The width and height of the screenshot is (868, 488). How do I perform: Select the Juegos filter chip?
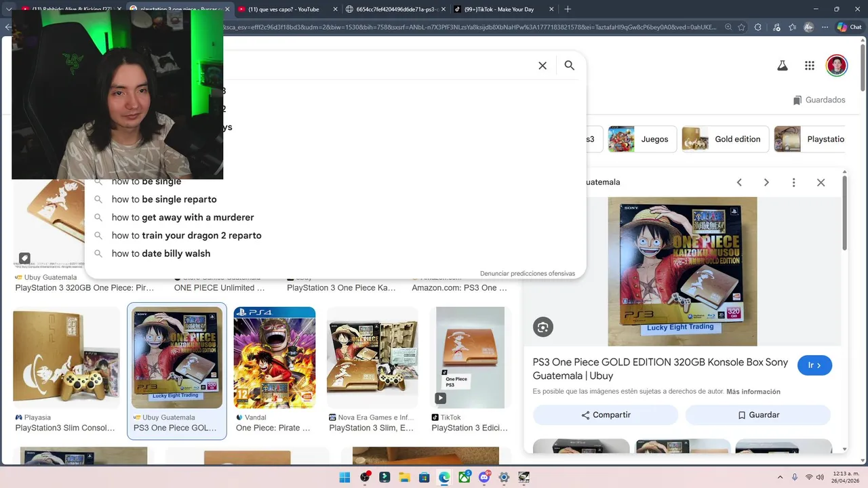click(642, 139)
